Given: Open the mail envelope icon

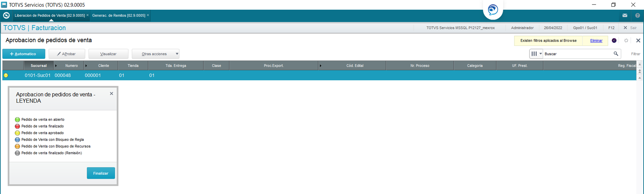Looking at the screenshot, I should tap(625, 15).
